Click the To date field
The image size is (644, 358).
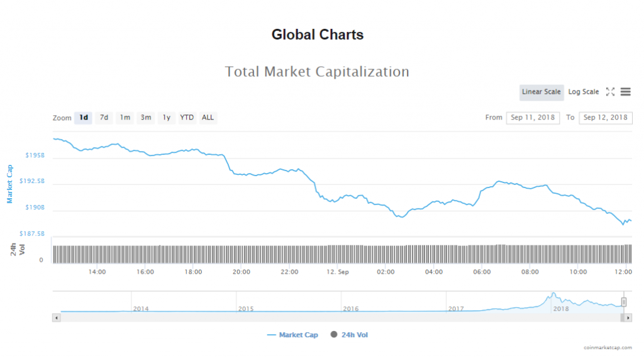[x=605, y=118]
